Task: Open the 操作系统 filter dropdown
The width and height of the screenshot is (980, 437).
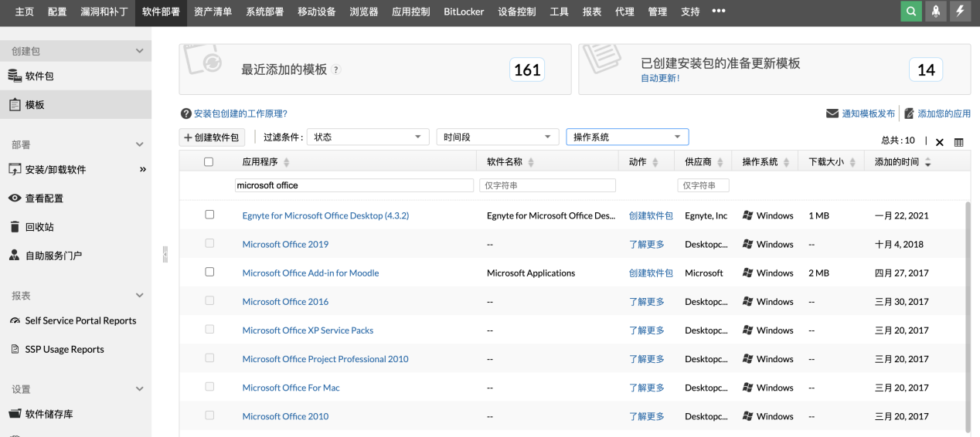Action: click(x=628, y=137)
